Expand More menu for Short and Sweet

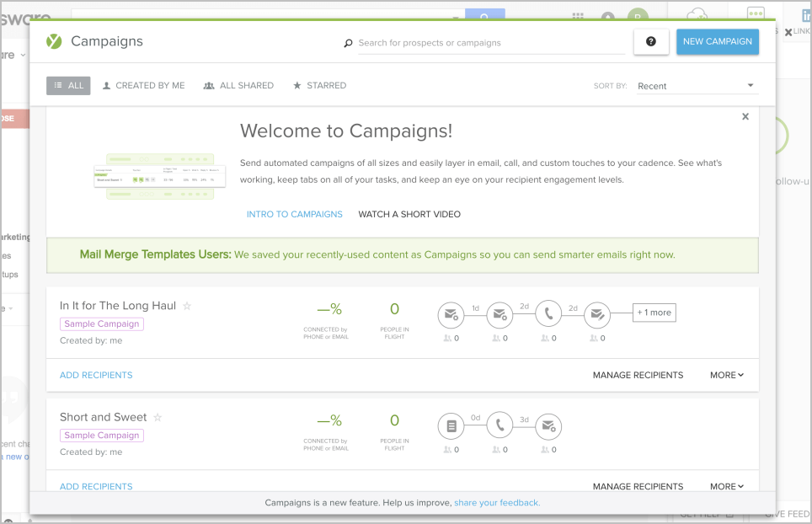[x=726, y=486]
